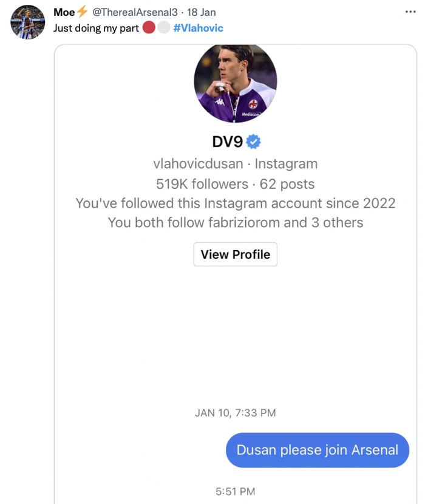The width and height of the screenshot is (425, 504).
Task: Click the red circle emoji in the tweet
Action: 149,28
